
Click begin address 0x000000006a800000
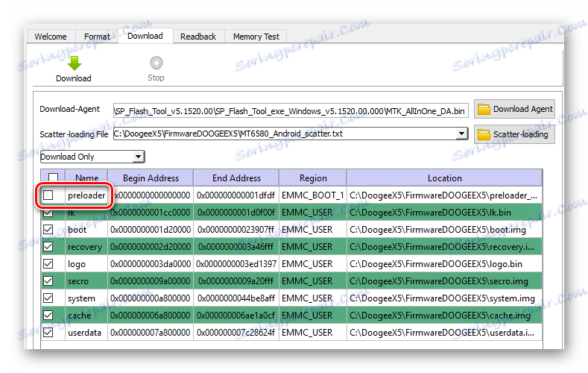(151, 316)
